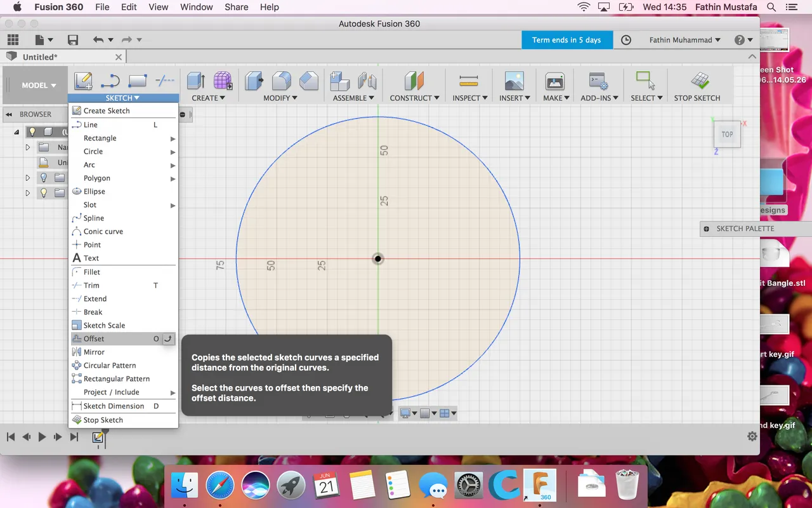Click the Press Pull icon in Modify
The width and height of the screenshot is (812, 508).
(254, 81)
